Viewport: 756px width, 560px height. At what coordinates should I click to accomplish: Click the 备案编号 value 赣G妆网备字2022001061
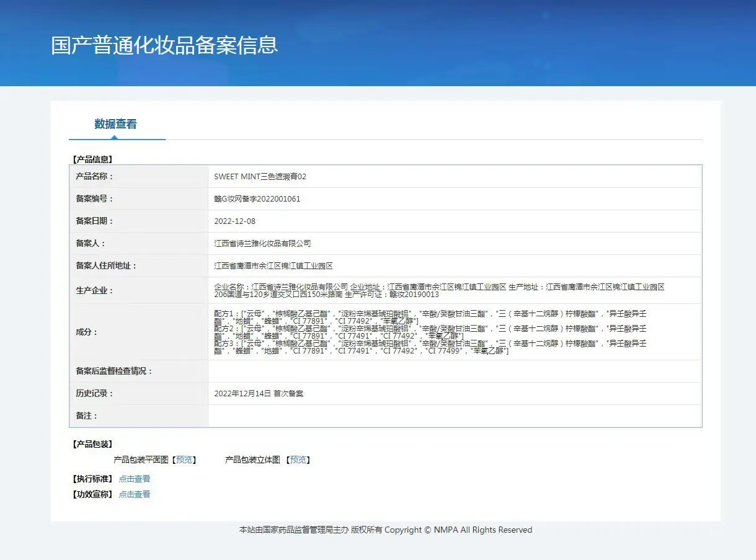[257, 199]
